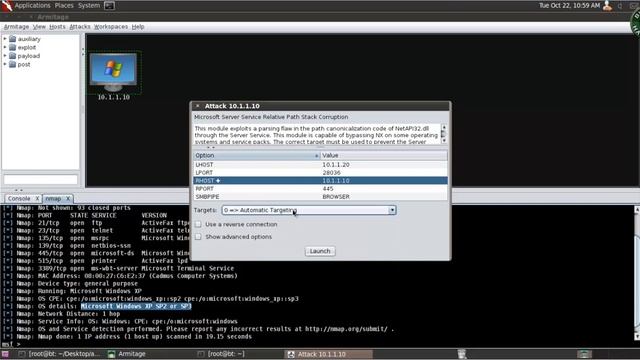Click the RPORT value 445
The height and width of the screenshot is (360, 640).
tap(328, 189)
